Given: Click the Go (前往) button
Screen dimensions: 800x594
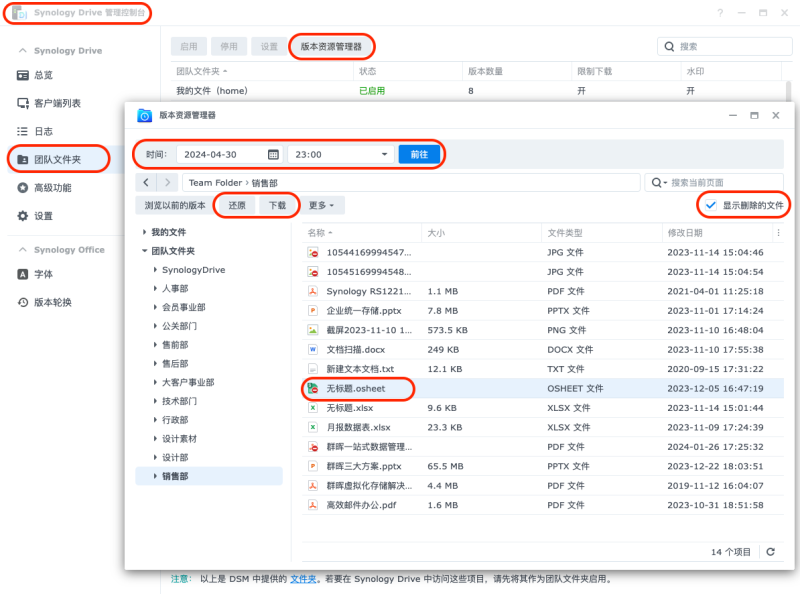Looking at the screenshot, I should click(419, 154).
